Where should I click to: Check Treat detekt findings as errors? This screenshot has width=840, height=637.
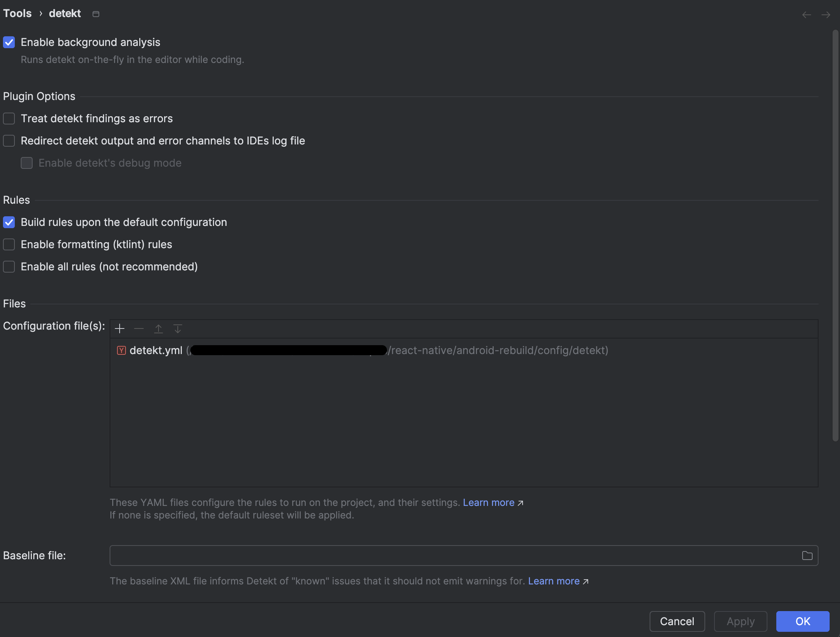[9, 119]
